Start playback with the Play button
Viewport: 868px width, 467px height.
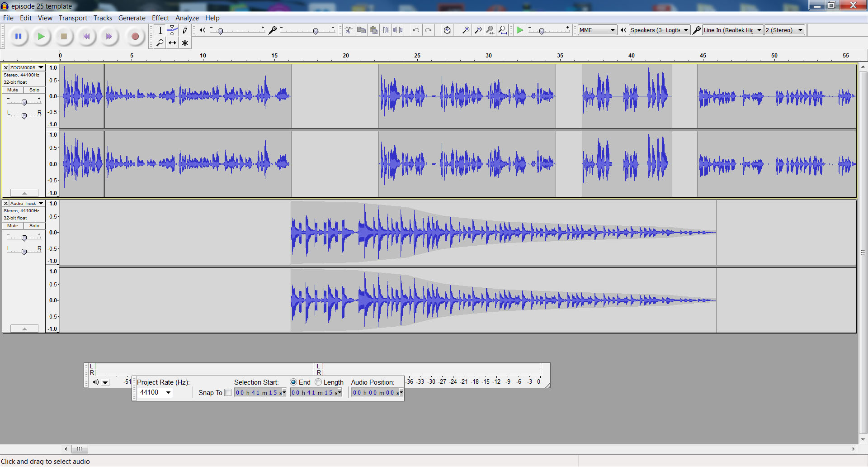[x=41, y=37]
